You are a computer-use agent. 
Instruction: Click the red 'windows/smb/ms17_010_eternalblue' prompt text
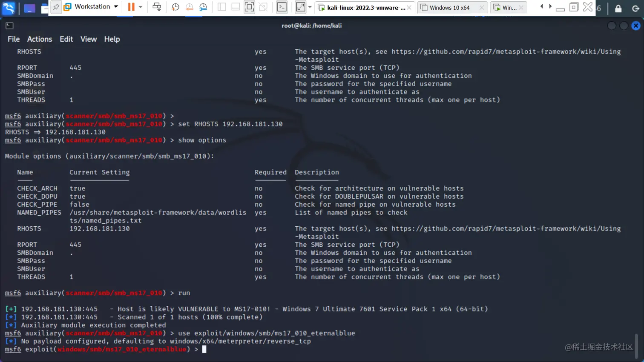[122, 350]
